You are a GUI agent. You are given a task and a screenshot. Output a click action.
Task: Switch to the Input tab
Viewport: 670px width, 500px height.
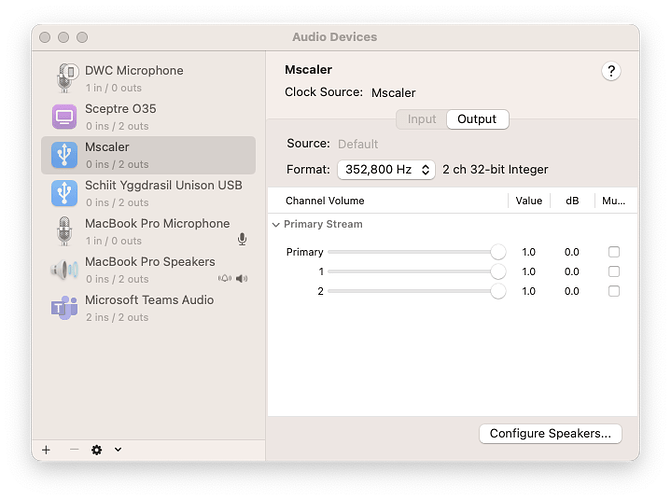(x=422, y=119)
